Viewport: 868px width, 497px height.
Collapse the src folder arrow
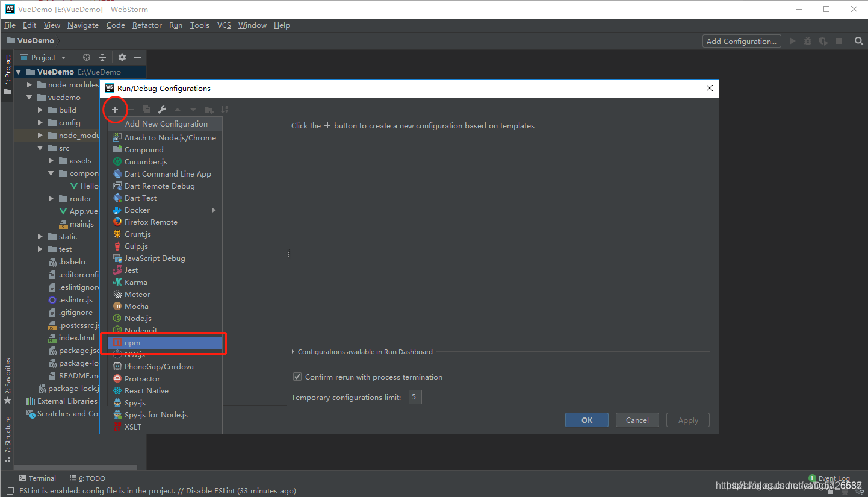click(40, 148)
